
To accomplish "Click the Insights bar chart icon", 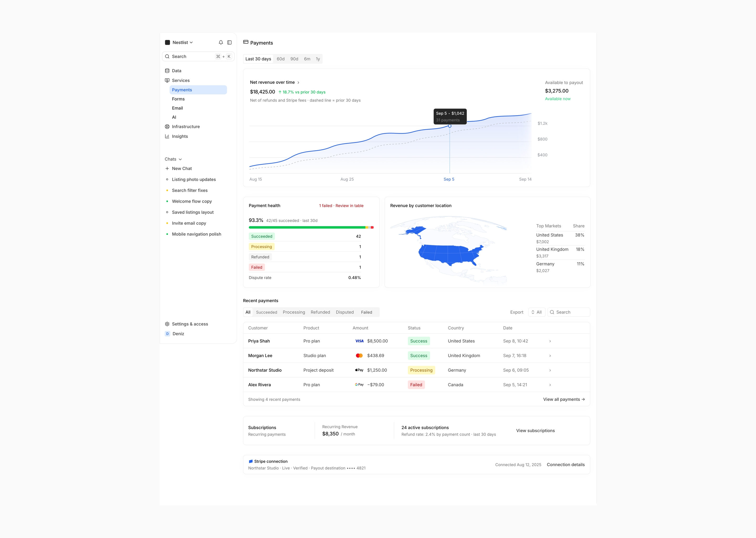I will click(x=167, y=136).
